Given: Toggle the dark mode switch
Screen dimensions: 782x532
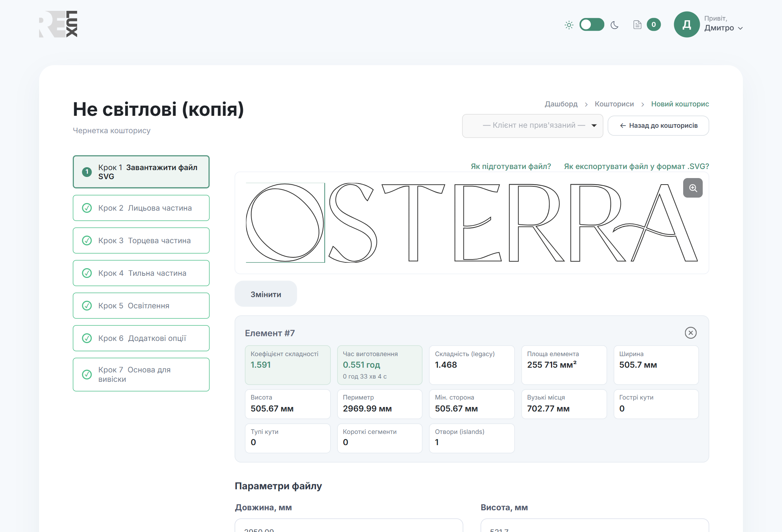Looking at the screenshot, I should click(x=592, y=25).
